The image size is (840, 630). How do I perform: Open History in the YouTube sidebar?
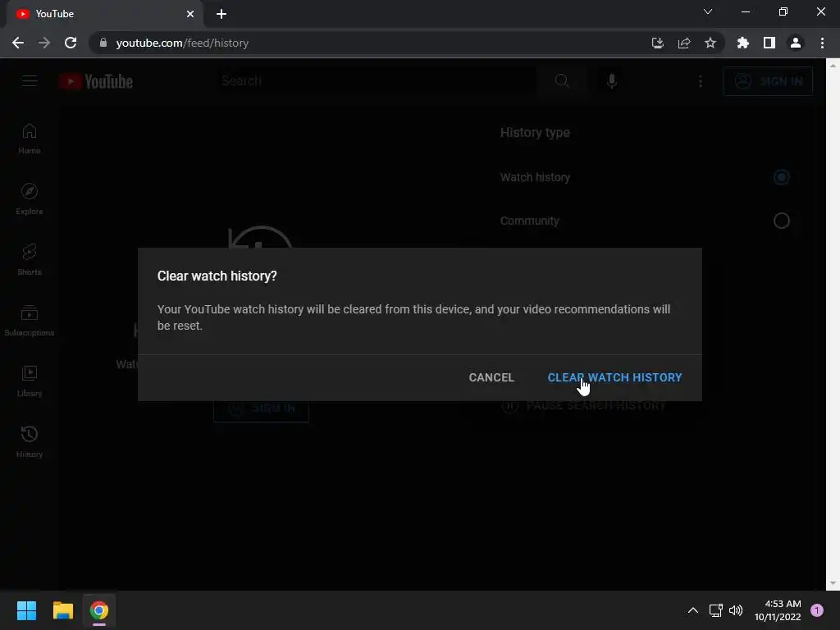click(30, 442)
